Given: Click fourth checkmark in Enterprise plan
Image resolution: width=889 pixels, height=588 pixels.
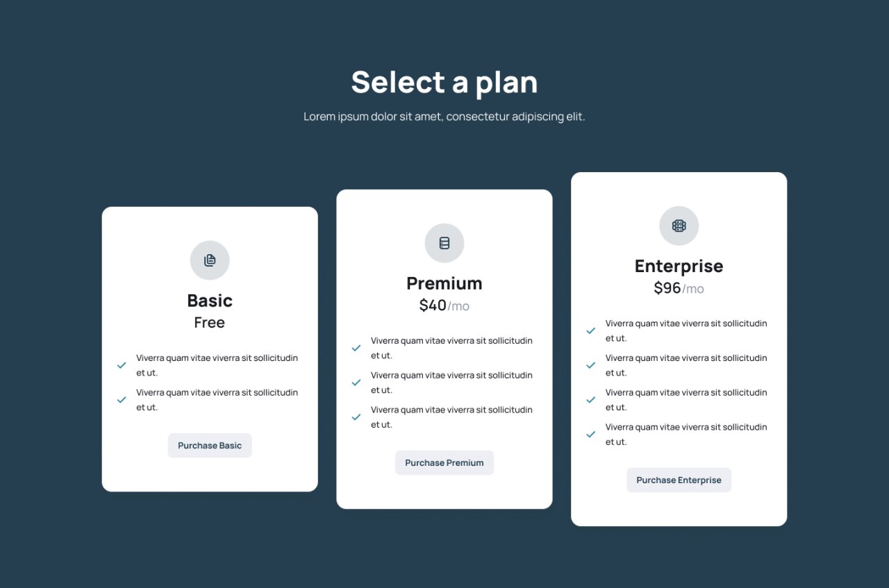Looking at the screenshot, I should 591,435.
